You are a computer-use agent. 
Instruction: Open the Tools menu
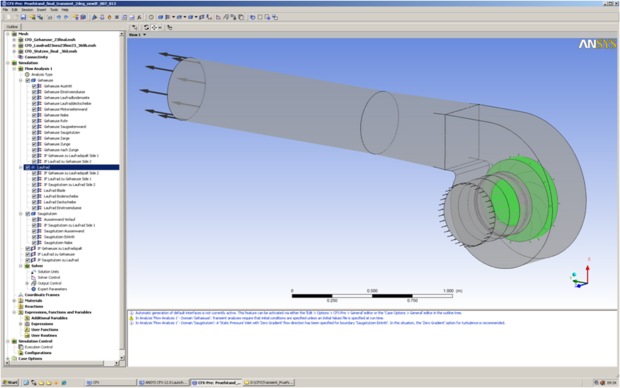click(54, 9)
